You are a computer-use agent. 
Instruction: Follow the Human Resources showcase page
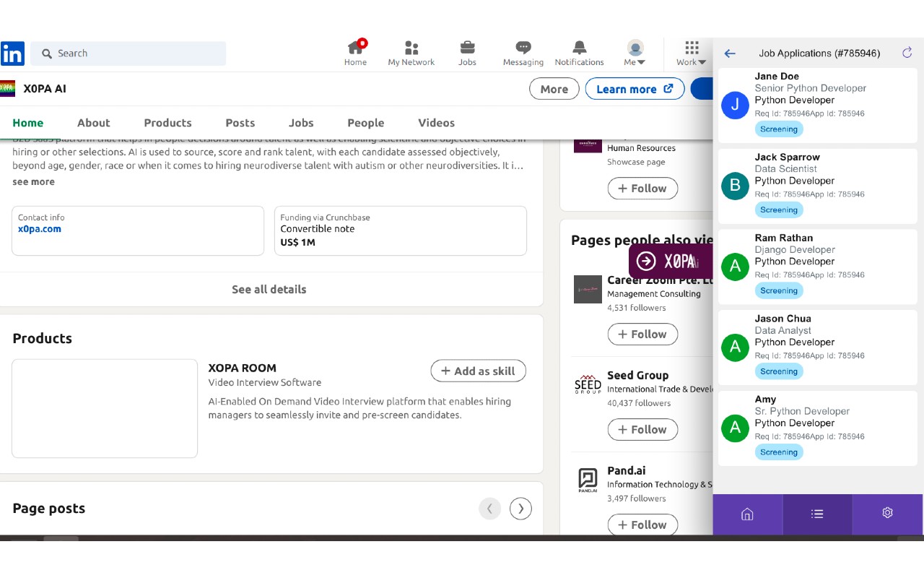[642, 189]
